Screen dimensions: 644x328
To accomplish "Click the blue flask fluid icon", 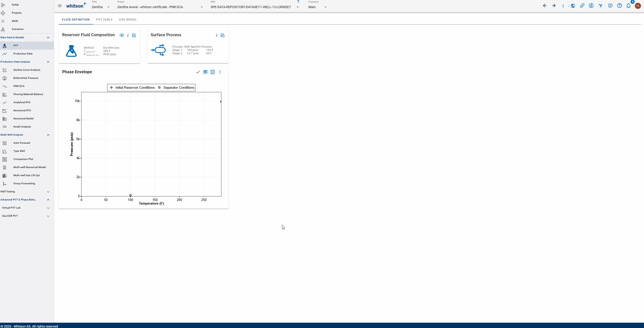I will 71,51.
